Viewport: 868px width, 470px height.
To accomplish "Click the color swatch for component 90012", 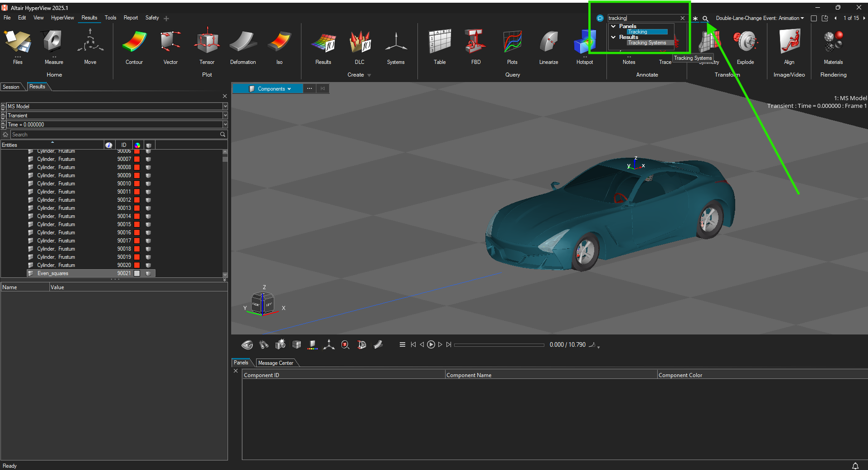I will coord(137,200).
